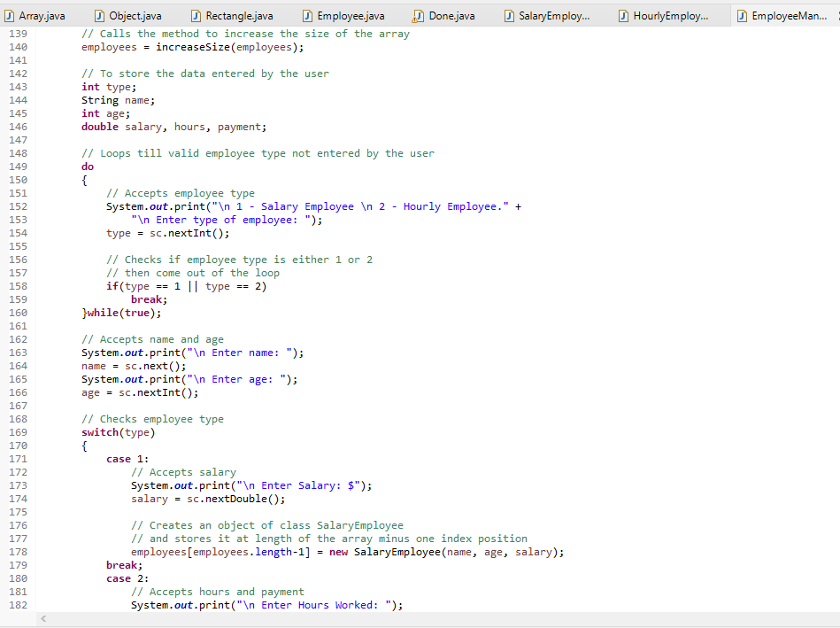840x628 pixels.
Task: Click the horizontal scrollbar left arrow
Action: pyautogui.click(x=43, y=619)
